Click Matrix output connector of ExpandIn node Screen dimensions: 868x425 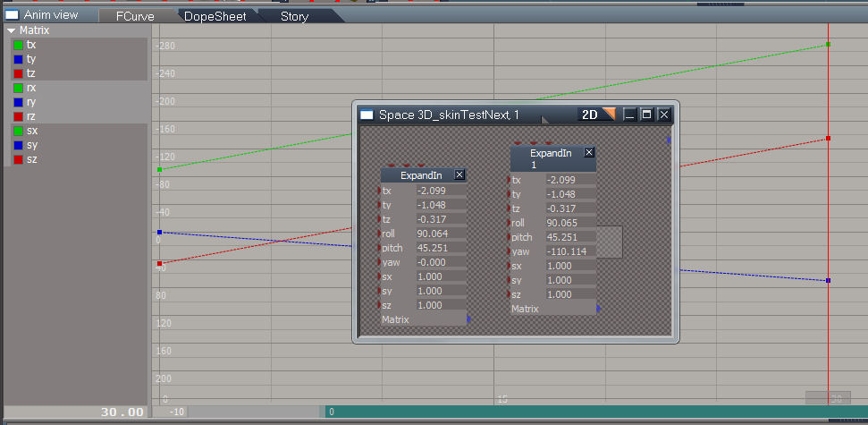click(x=469, y=319)
